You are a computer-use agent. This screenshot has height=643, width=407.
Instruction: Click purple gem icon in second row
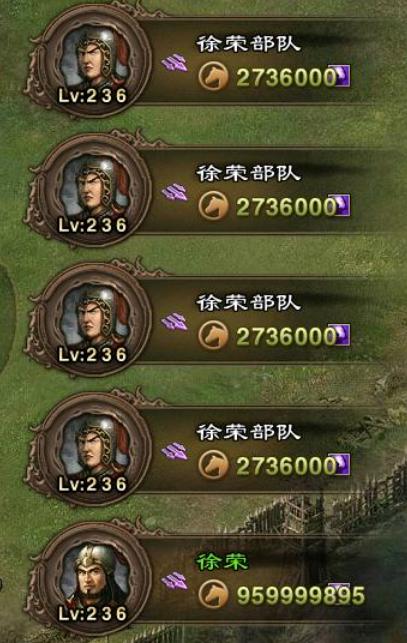coord(343,205)
